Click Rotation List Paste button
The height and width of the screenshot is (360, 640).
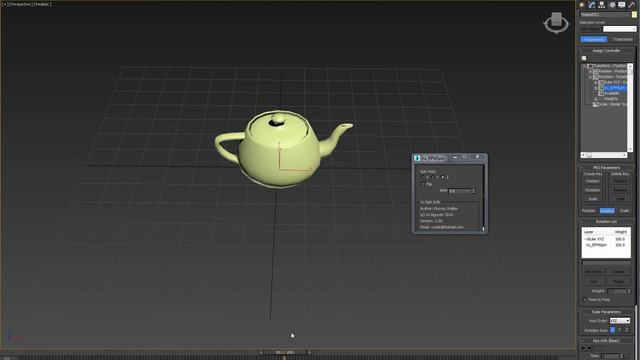(619, 282)
